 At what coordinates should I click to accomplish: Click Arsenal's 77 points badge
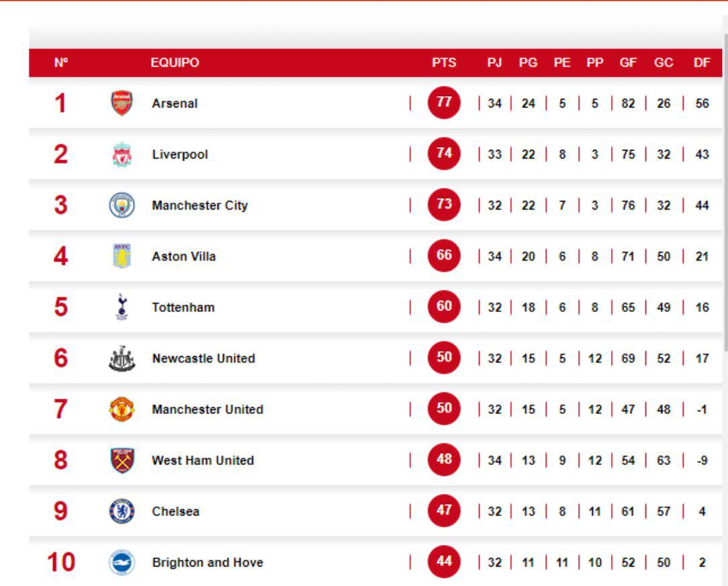click(x=443, y=103)
